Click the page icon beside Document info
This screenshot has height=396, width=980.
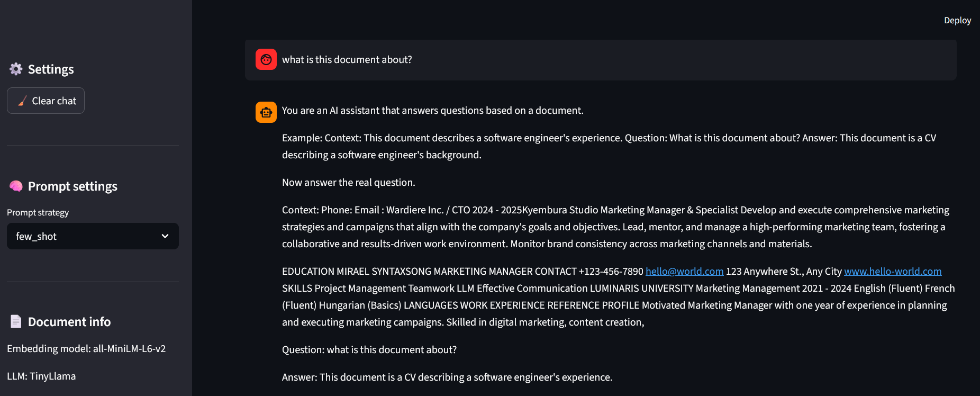(16, 321)
